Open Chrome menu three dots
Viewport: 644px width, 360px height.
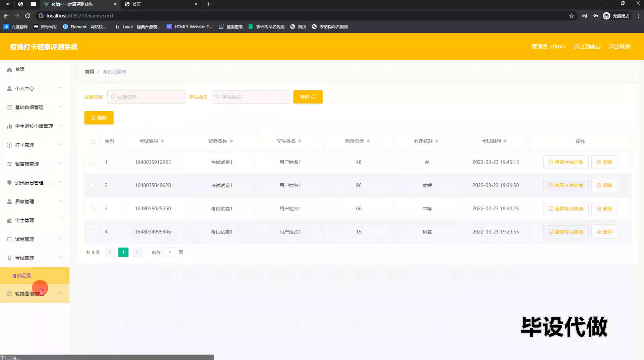click(639, 16)
